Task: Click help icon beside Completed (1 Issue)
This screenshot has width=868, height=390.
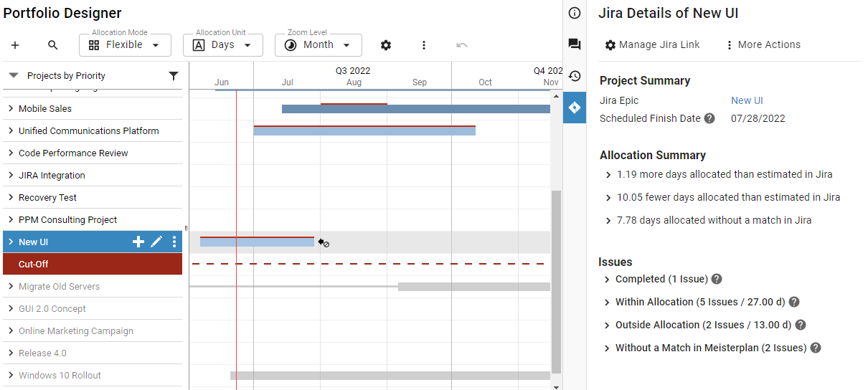Action: click(717, 279)
